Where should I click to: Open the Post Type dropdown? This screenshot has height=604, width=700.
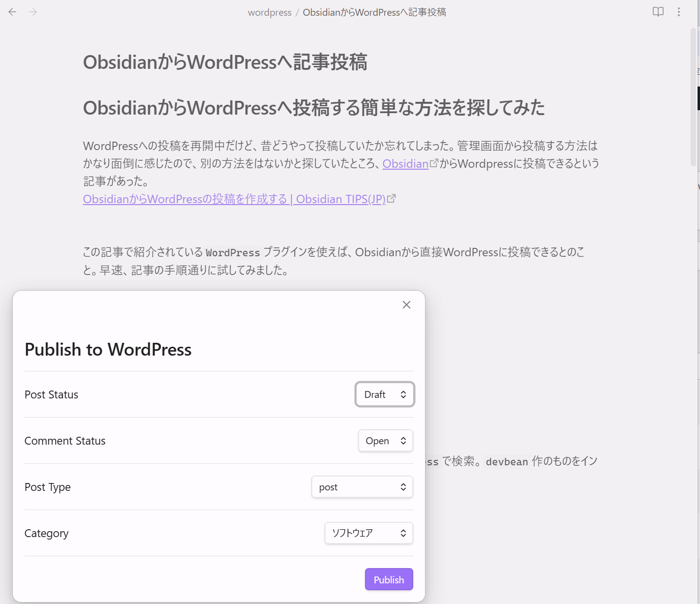tap(362, 487)
